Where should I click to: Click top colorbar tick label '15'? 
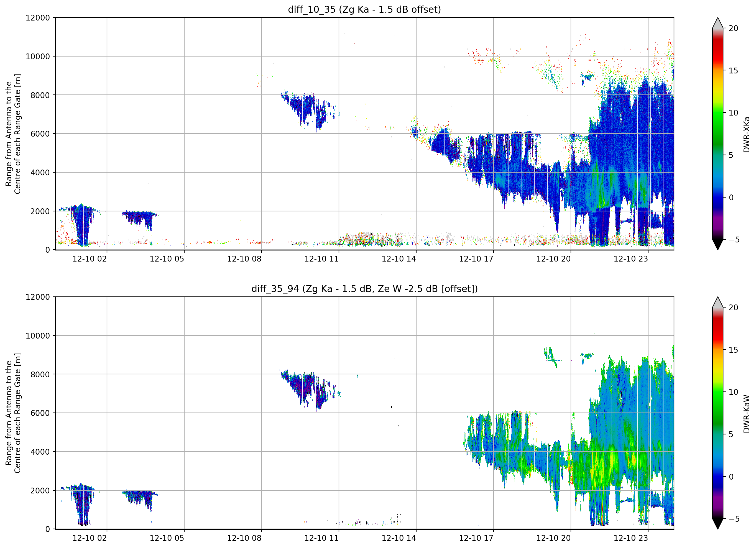point(733,71)
